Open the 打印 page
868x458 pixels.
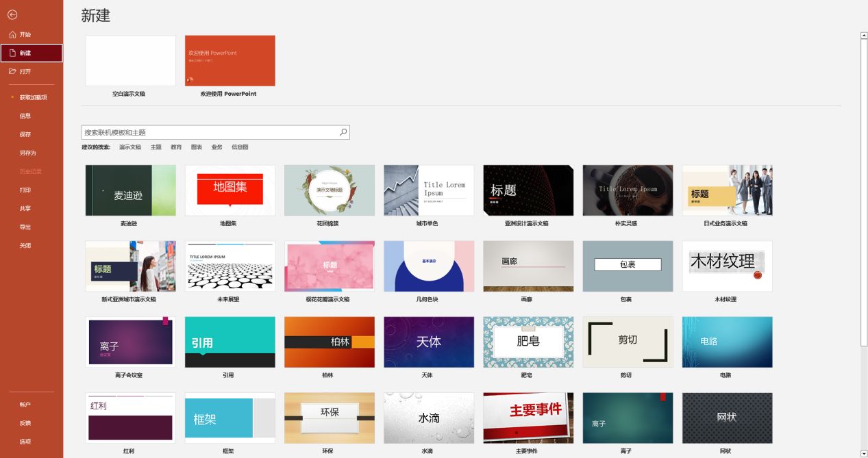click(32, 190)
